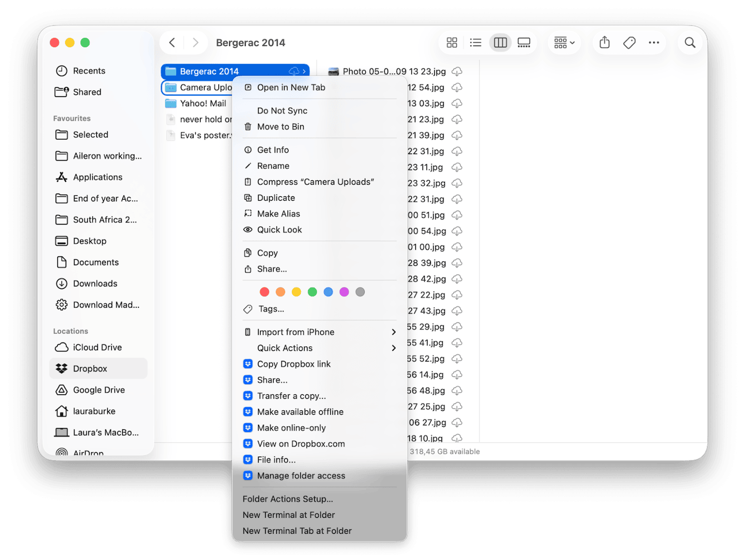
Task: Click the Tags icon in the toolbar
Action: pos(629,42)
